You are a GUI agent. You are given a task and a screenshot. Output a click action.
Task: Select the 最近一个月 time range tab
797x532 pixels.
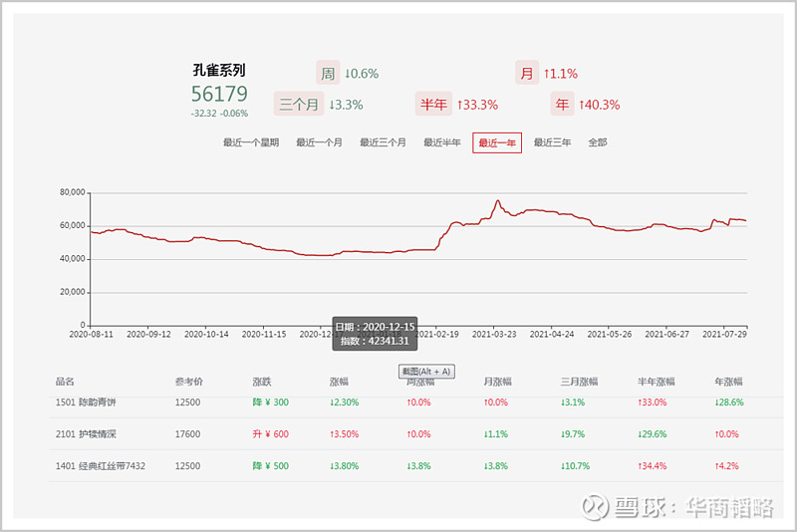[319, 142]
